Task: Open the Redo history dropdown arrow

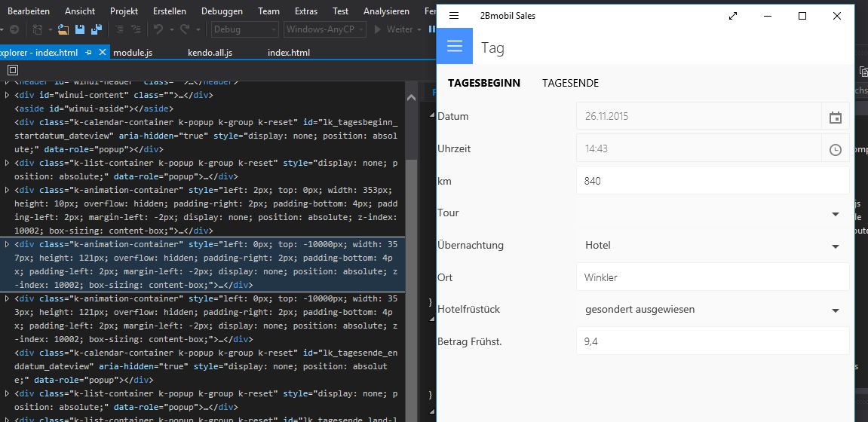Action: (198, 29)
